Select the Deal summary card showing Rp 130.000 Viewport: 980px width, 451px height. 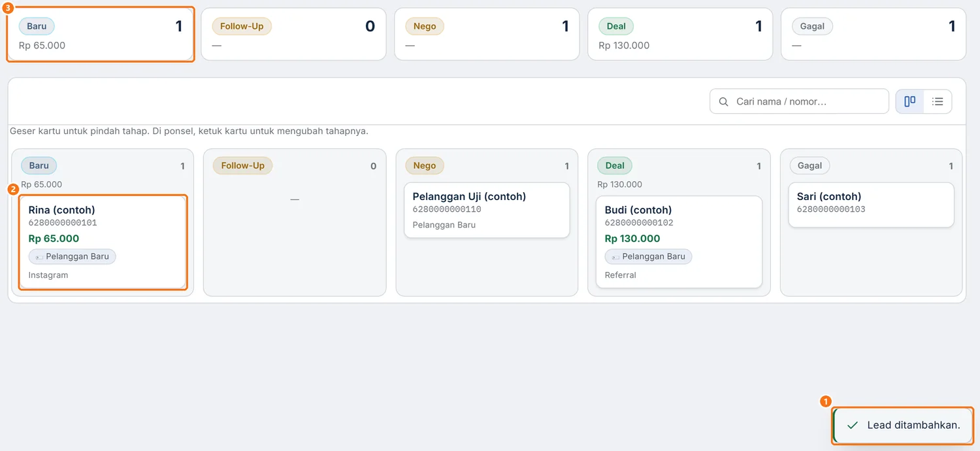(x=680, y=35)
